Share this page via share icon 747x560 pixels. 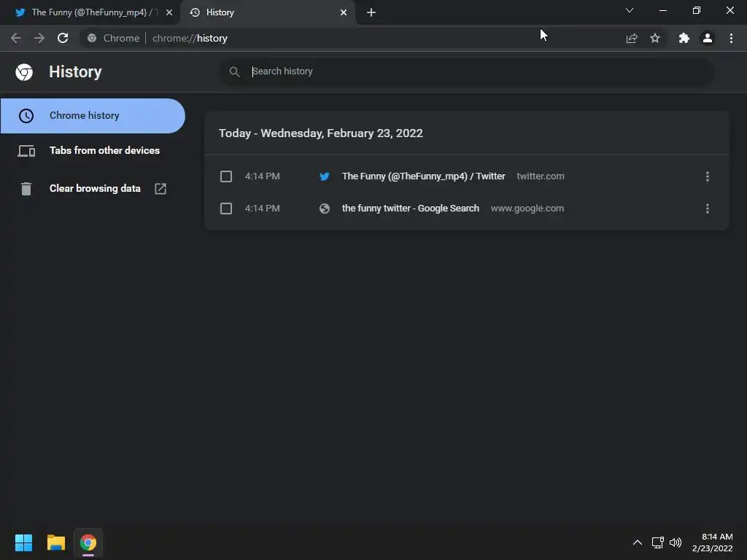pyautogui.click(x=632, y=38)
